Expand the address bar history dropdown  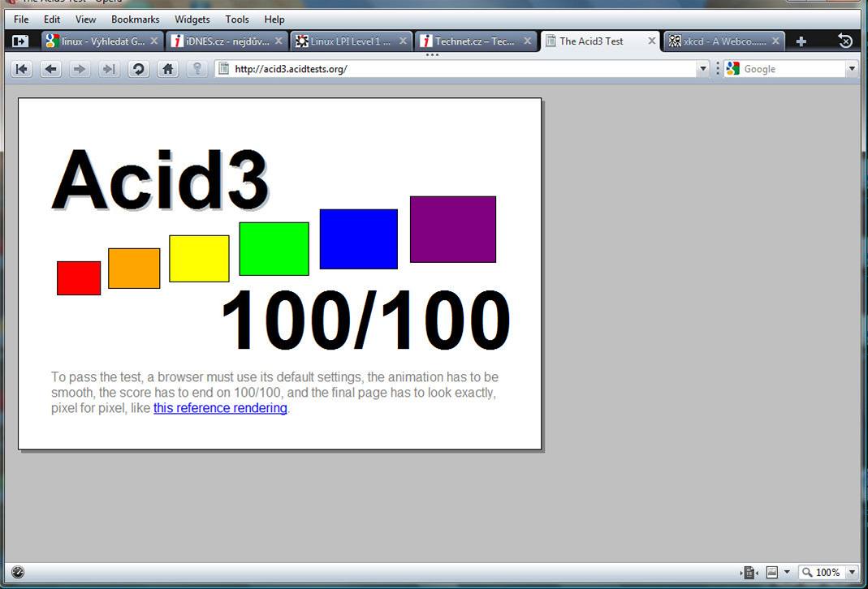[x=703, y=69]
